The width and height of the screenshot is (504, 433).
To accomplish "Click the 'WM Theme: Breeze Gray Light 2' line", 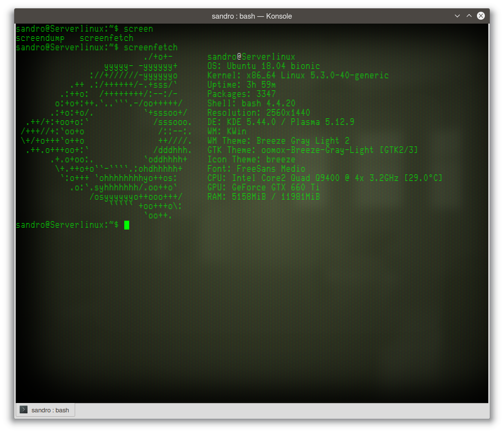I will (279, 141).
